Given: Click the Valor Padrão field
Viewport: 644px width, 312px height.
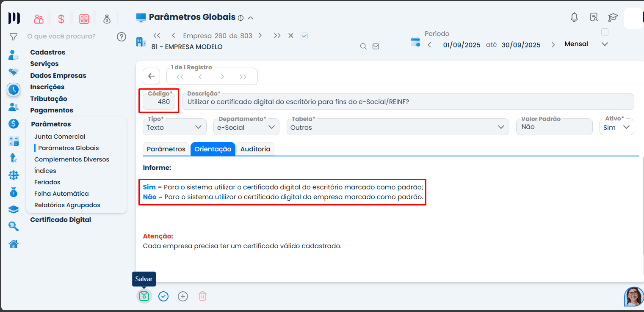Looking at the screenshot, I should tap(554, 127).
